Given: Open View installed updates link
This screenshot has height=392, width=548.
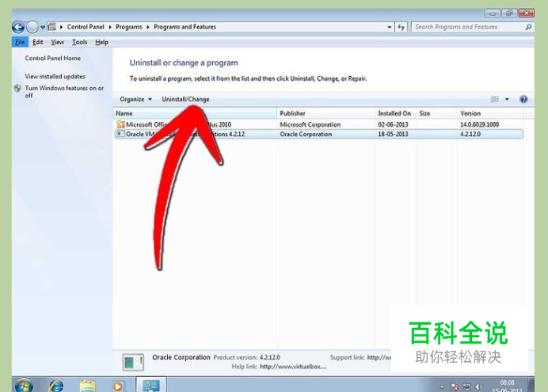Looking at the screenshot, I should [55, 76].
